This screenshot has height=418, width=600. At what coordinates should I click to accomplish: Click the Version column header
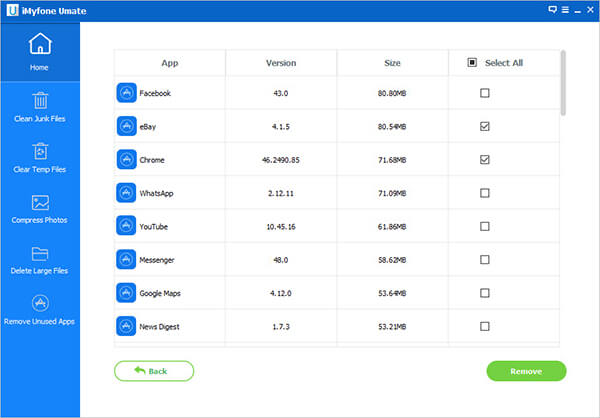point(281,63)
